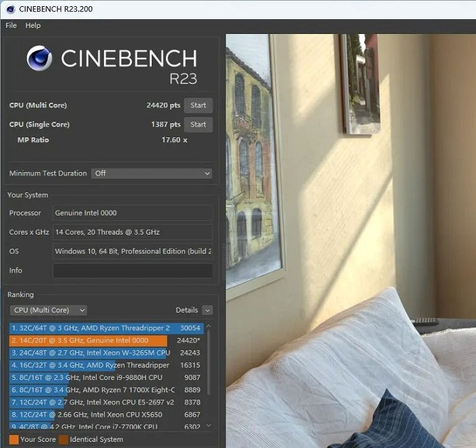
Task: Click the Processor name field
Action: click(133, 213)
